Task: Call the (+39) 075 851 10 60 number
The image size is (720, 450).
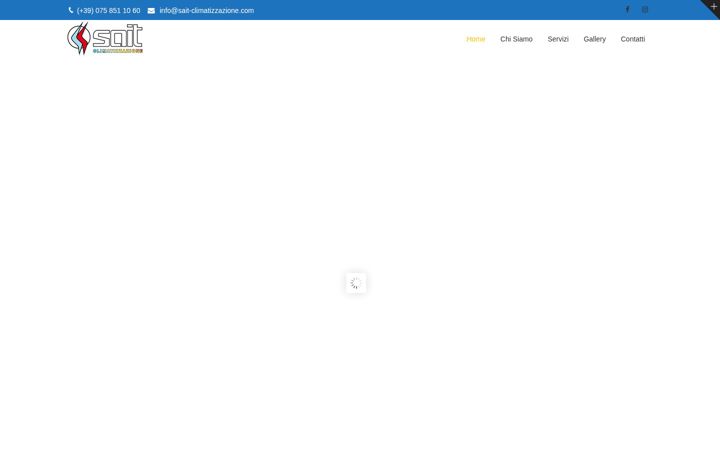Action: tap(108, 11)
